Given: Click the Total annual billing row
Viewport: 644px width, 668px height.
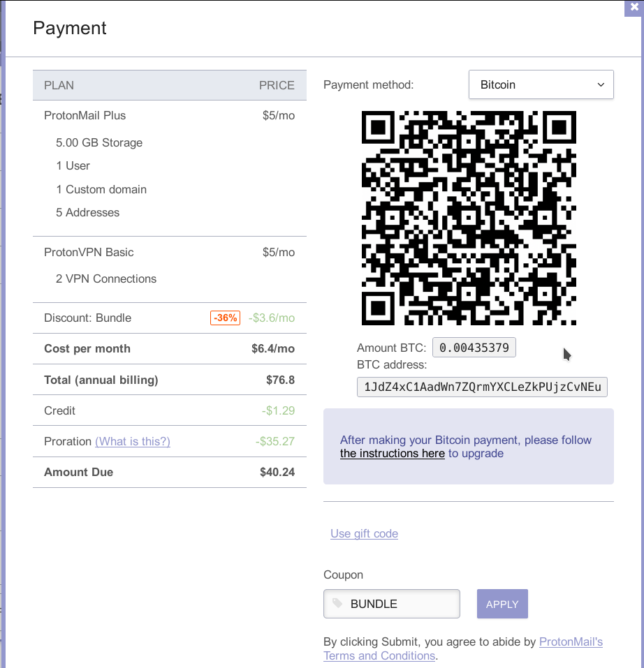Looking at the screenshot, I should click(170, 380).
